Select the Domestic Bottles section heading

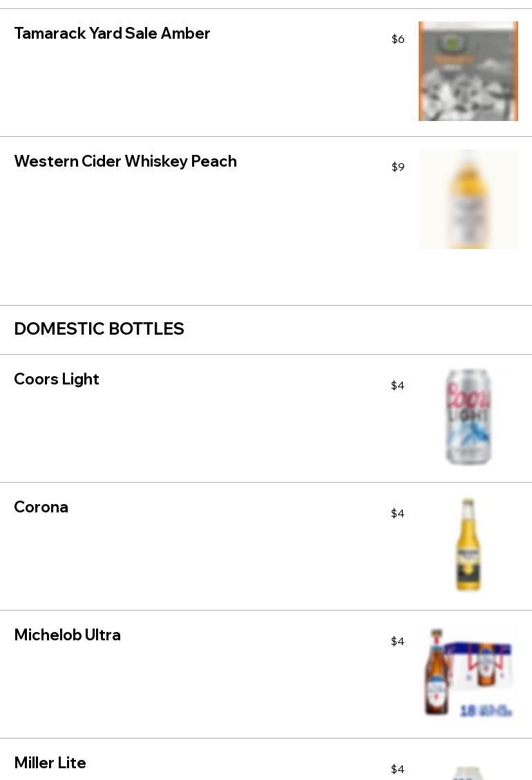point(99,329)
